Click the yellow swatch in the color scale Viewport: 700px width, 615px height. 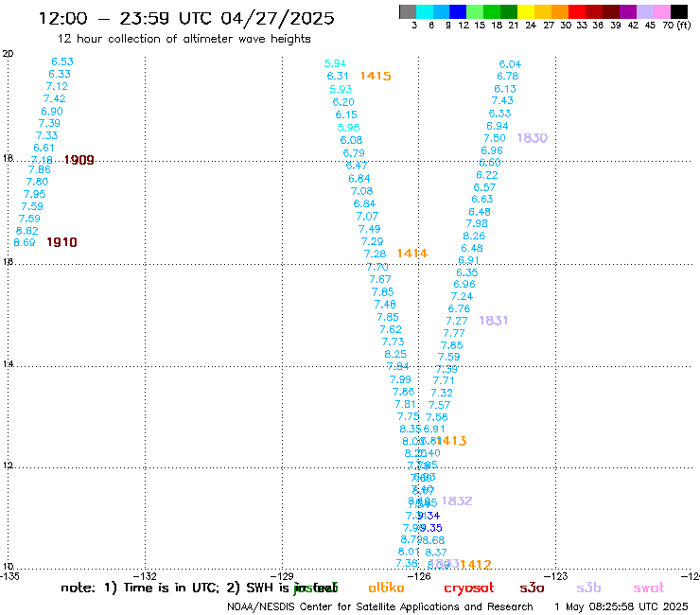click(526, 11)
